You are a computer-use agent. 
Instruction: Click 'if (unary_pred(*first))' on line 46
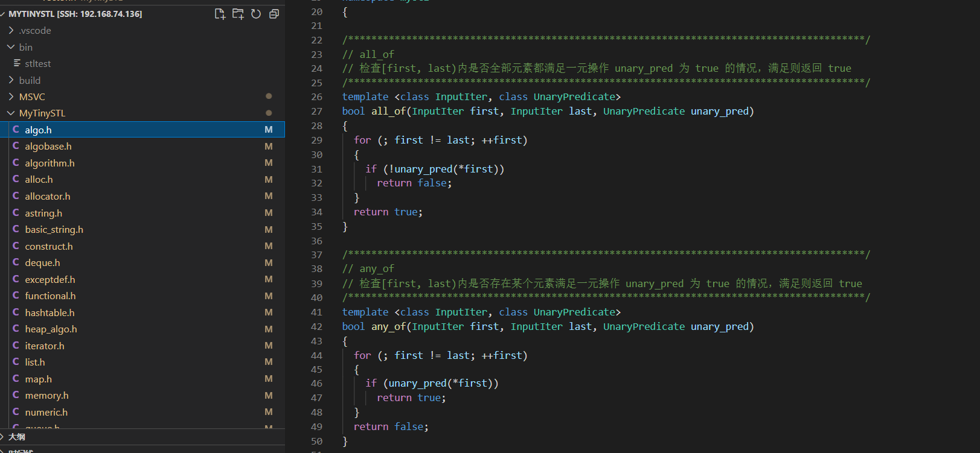point(432,383)
